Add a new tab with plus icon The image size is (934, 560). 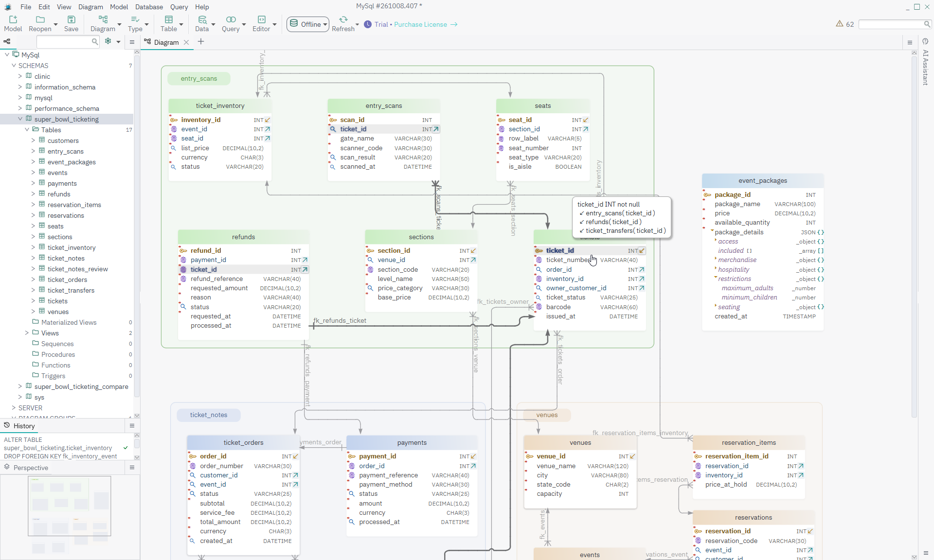[201, 42]
